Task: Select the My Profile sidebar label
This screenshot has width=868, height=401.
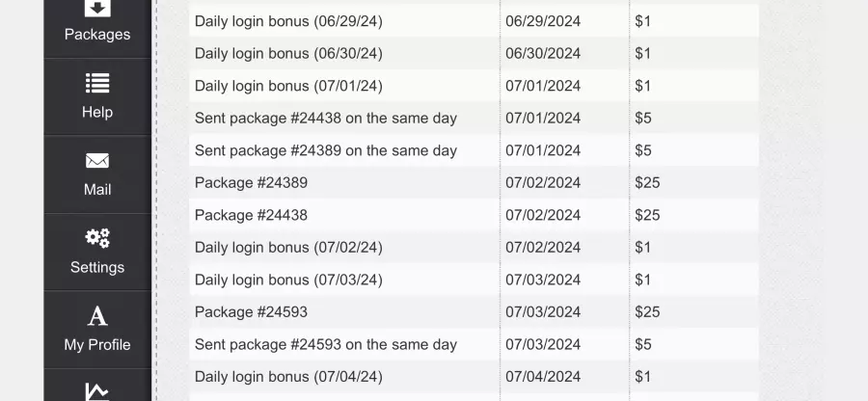Action: coord(97,345)
